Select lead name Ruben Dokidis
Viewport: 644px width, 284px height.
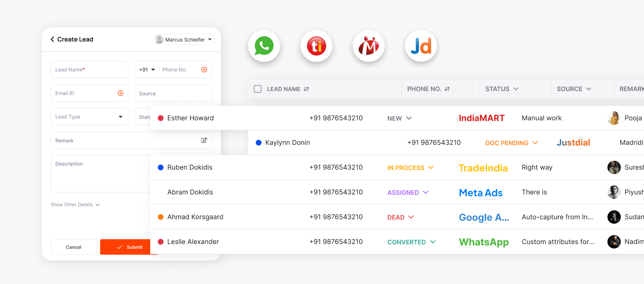click(x=190, y=167)
